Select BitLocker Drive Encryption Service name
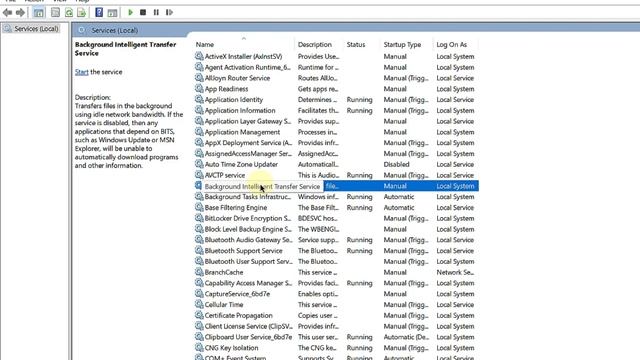The width and height of the screenshot is (640, 360). pos(248,218)
